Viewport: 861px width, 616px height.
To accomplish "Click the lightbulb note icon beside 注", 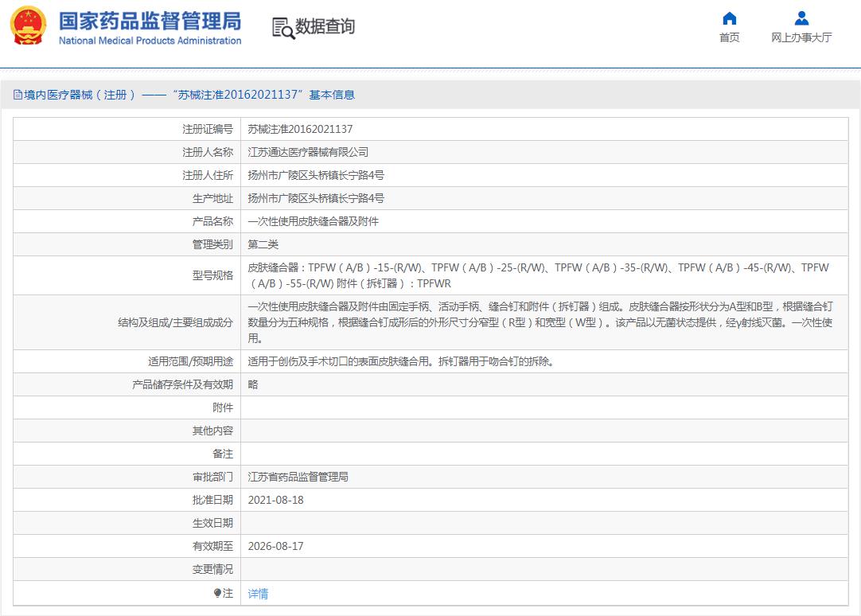I will [x=217, y=593].
